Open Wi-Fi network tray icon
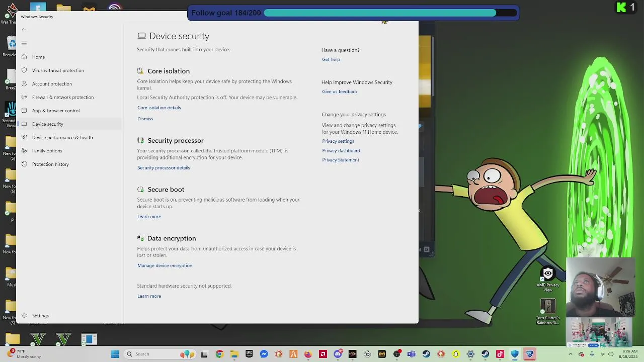Image resolution: width=644 pixels, height=362 pixels. (603, 354)
